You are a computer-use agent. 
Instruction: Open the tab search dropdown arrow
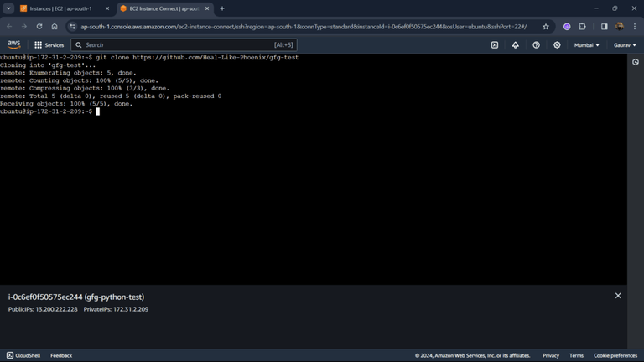coord(8,8)
